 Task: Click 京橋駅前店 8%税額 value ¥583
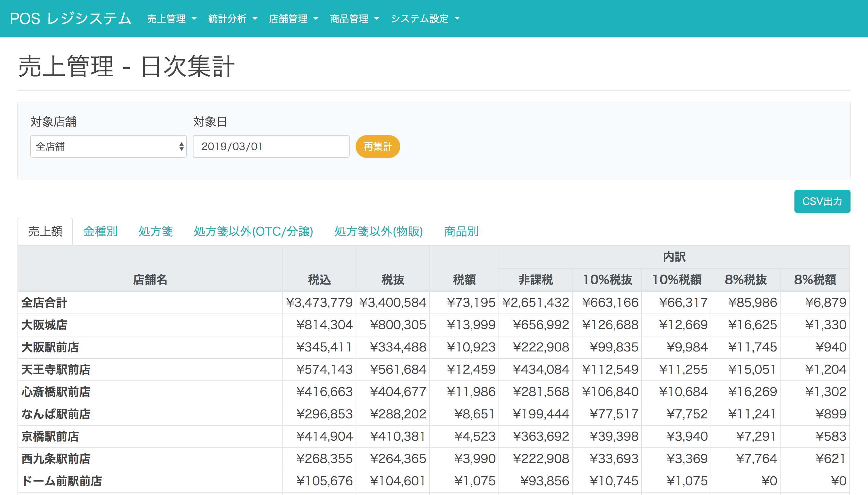coord(831,437)
